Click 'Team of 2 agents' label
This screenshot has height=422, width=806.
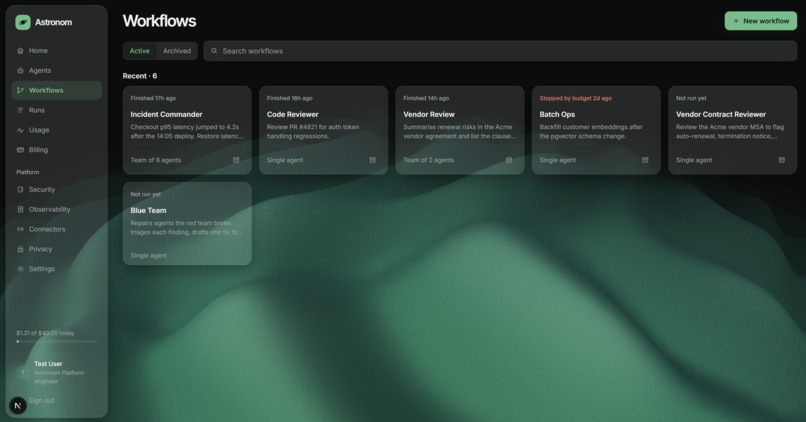coord(428,160)
